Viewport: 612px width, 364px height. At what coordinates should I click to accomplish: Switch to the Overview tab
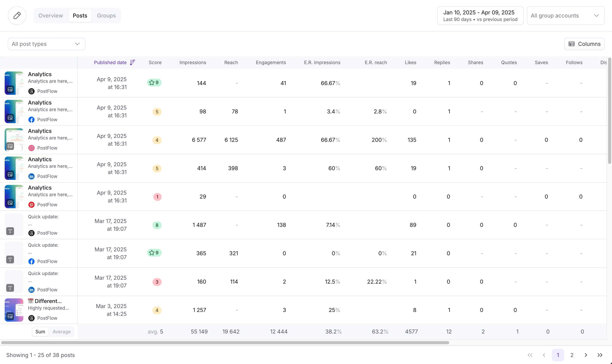[x=51, y=16]
